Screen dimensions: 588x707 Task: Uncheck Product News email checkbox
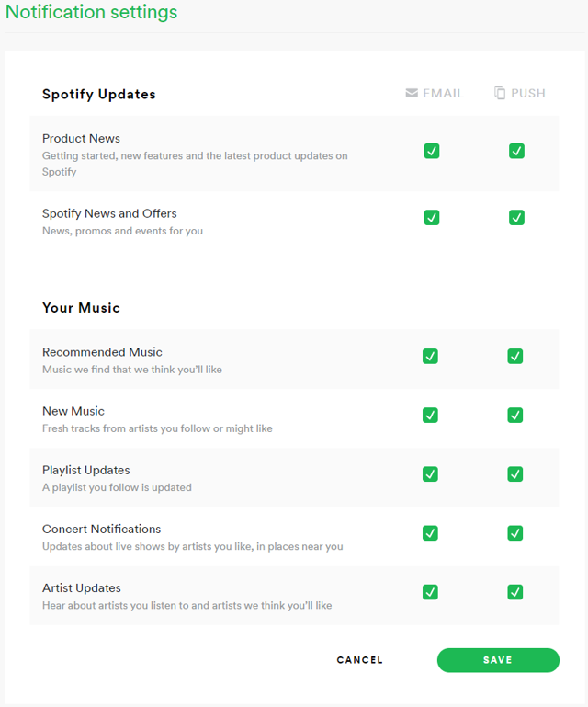[432, 151]
